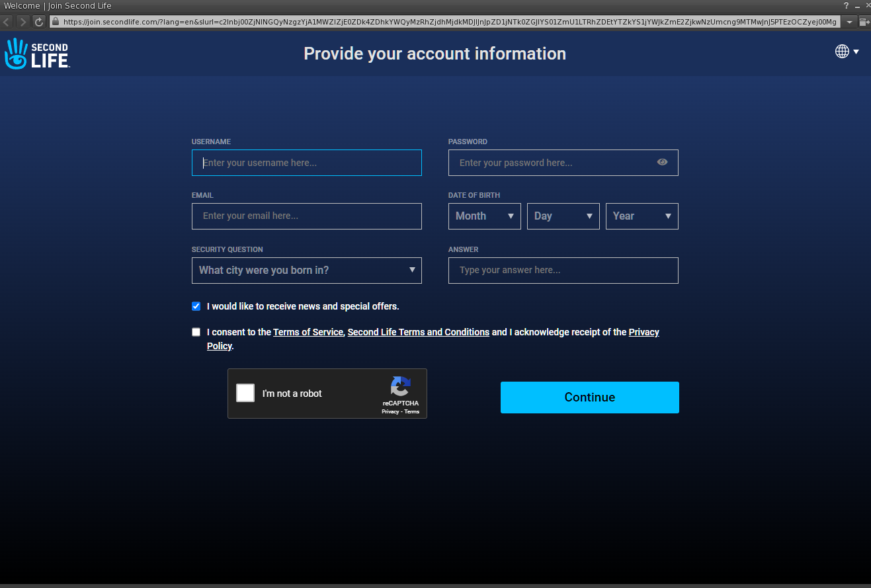Open reCAPTCHA Terms link
This screenshot has width=871, height=588.
click(412, 411)
